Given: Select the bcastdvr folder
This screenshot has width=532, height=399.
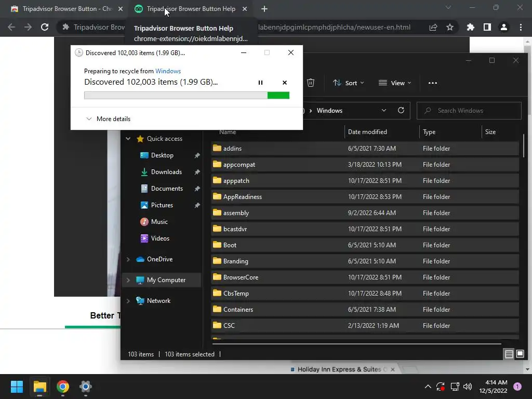Looking at the screenshot, I should pos(365,229).
